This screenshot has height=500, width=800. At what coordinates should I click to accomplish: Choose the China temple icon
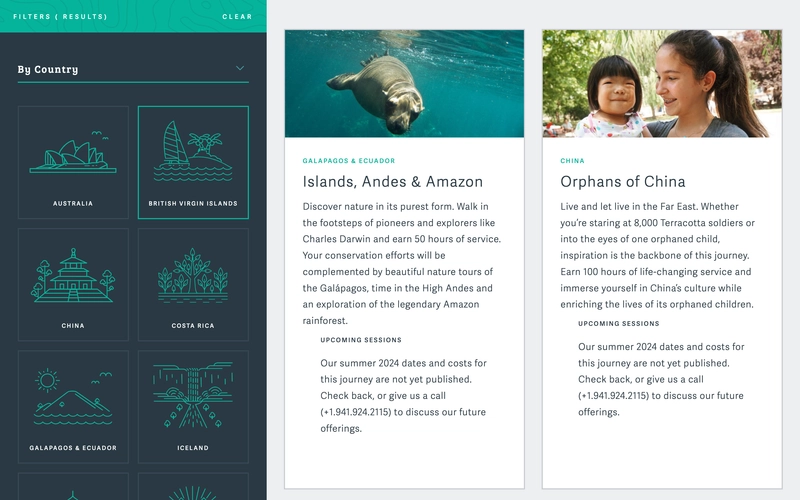[73, 276]
